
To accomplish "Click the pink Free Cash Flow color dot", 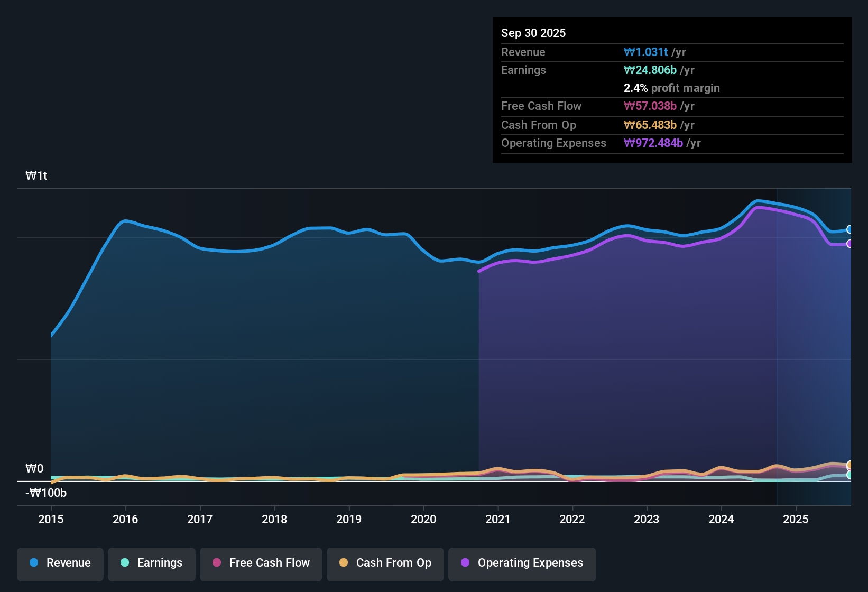I will pos(216,563).
